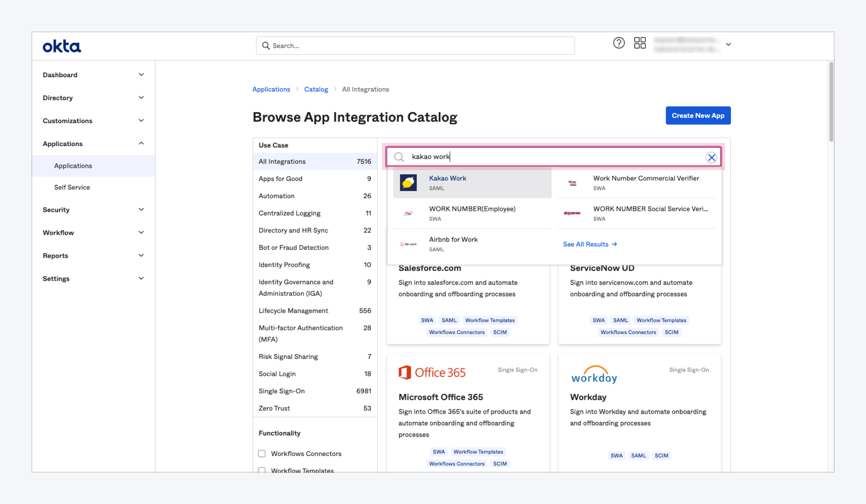Expand the Security menu

point(93,210)
